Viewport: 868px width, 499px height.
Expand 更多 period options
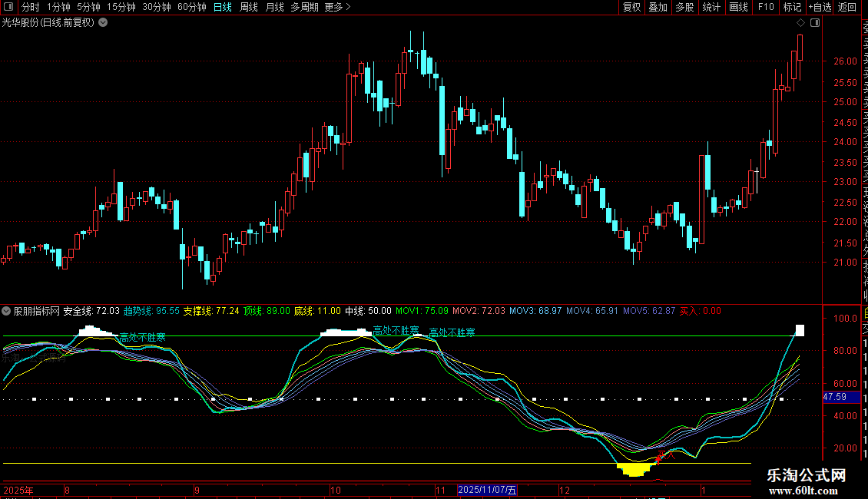pos(337,8)
